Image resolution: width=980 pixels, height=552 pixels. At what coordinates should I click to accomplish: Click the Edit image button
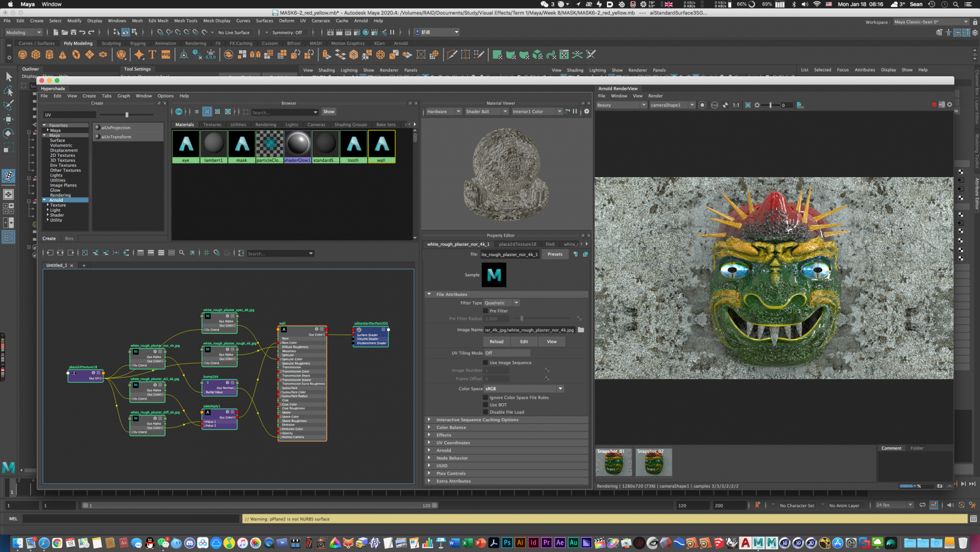(x=524, y=342)
